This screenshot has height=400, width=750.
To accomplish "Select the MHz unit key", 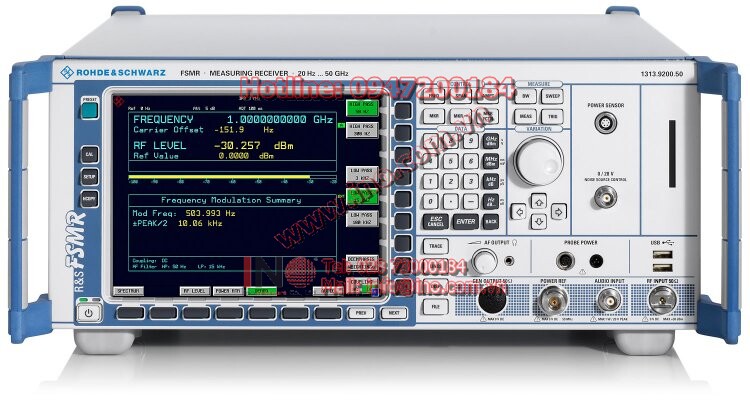I will [491, 161].
